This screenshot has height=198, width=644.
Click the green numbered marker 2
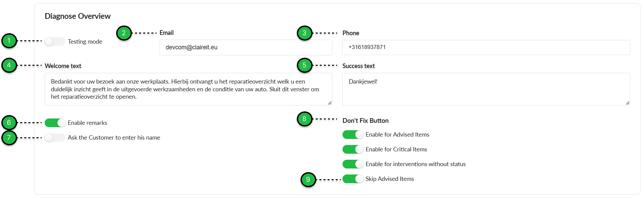[124, 33]
